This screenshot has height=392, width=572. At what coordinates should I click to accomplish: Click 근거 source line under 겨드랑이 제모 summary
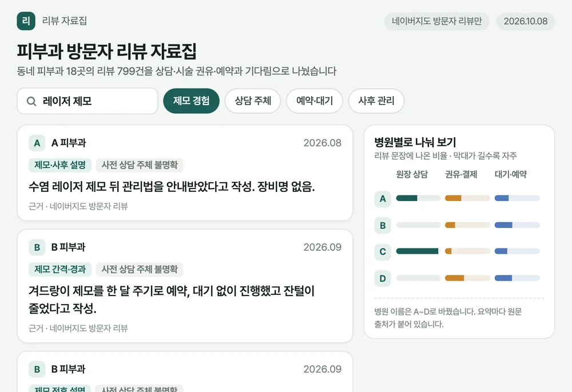(x=78, y=328)
